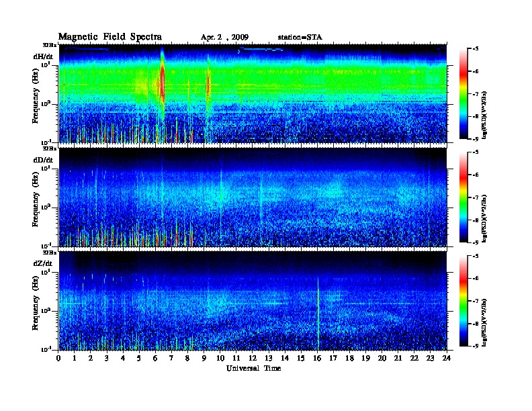The height and width of the screenshot is (411, 532).
Task: Click hour tick label "23" on time axis
Action: pos(431,358)
